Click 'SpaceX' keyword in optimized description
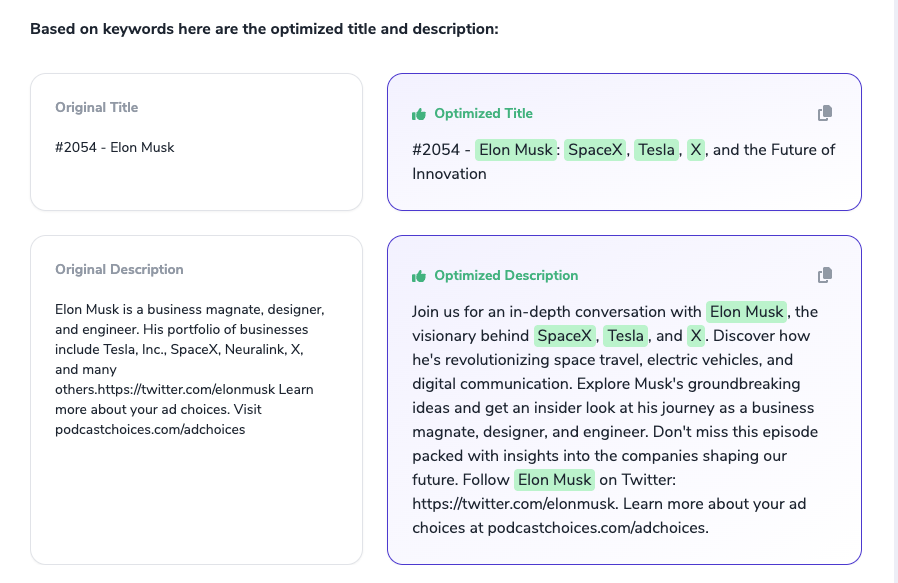898x583 pixels. pyautogui.click(x=565, y=336)
